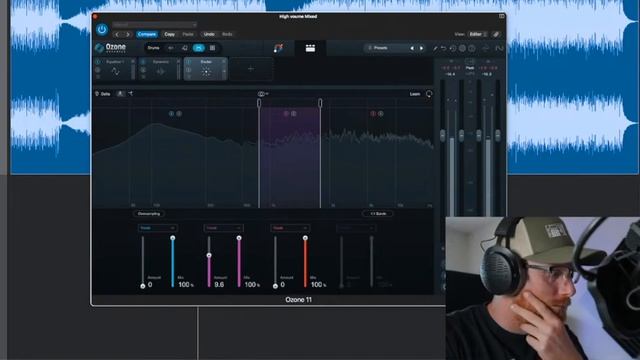Click the Redo button in plugin header
The width and height of the screenshot is (640, 360).
(x=227, y=34)
